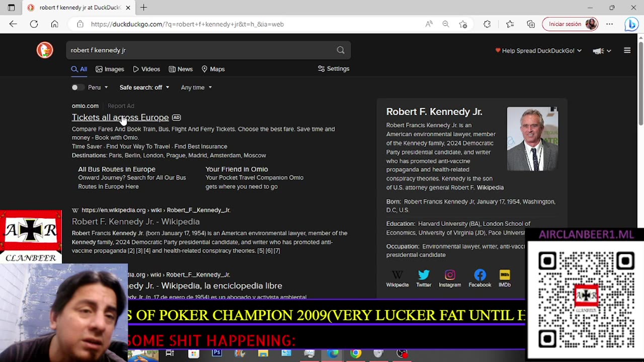Open the Favorites list icon

(510, 24)
